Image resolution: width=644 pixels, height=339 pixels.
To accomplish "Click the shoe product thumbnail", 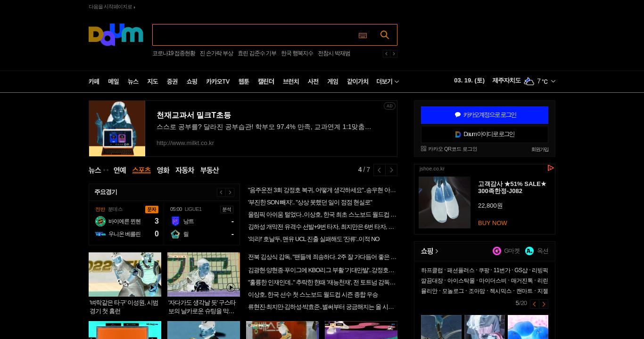I will [445, 202].
